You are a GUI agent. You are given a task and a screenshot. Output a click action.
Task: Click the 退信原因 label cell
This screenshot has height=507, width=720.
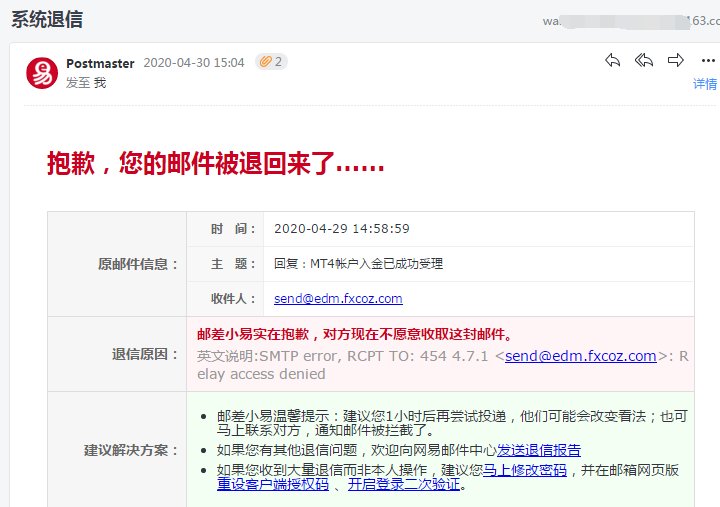coord(117,354)
